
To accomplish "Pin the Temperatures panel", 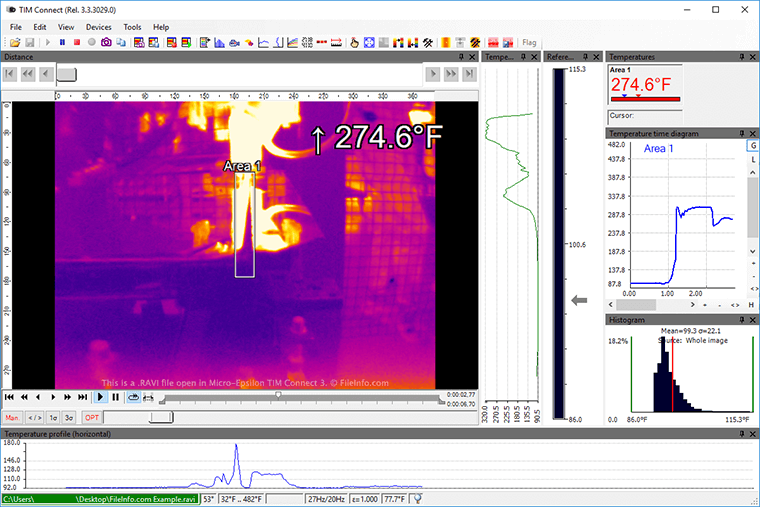I will pyautogui.click(x=741, y=58).
